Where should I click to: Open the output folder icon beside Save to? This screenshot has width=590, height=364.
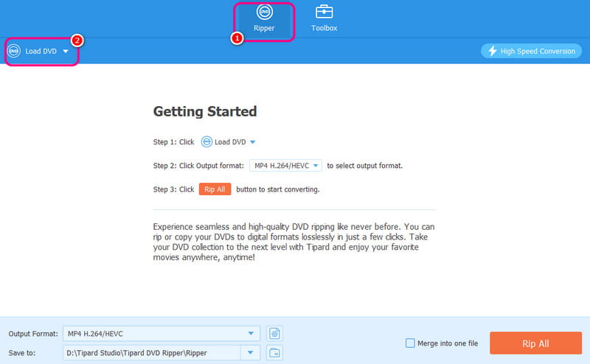click(x=275, y=352)
